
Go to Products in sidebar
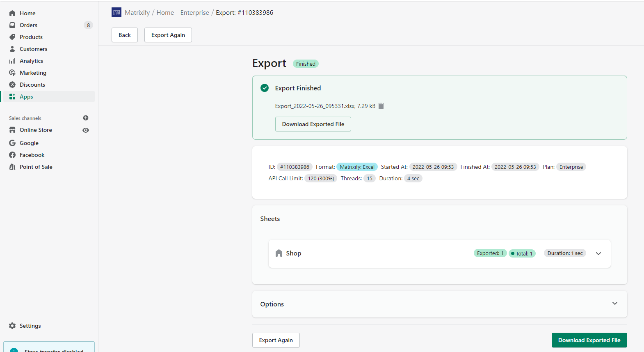[x=31, y=37]
